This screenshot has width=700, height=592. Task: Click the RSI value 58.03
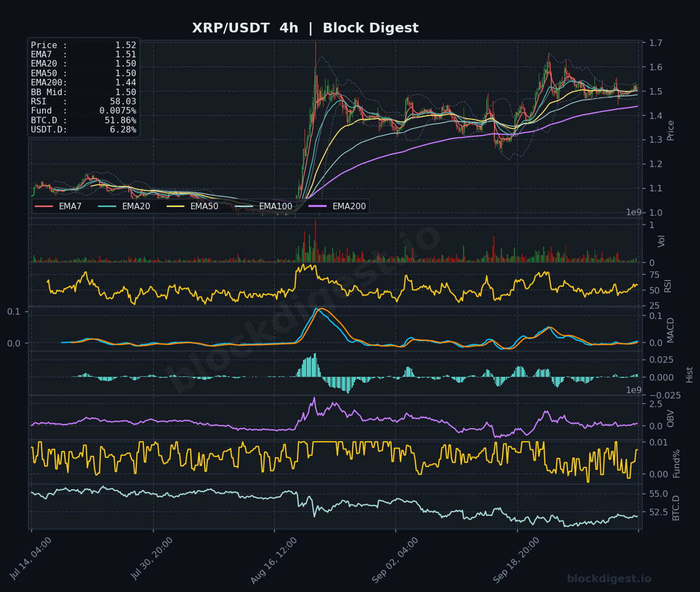click(123, 101)
